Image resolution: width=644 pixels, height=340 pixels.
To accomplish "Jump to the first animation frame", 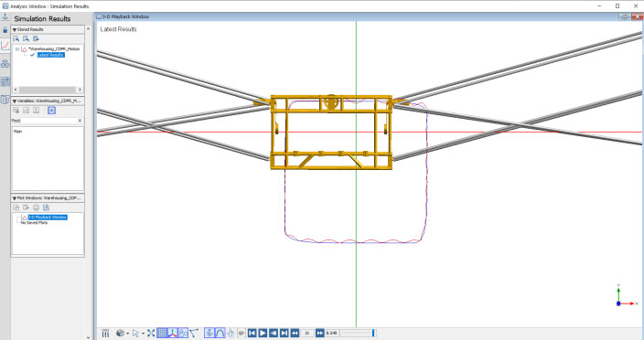I will click(x=252, y=333).
